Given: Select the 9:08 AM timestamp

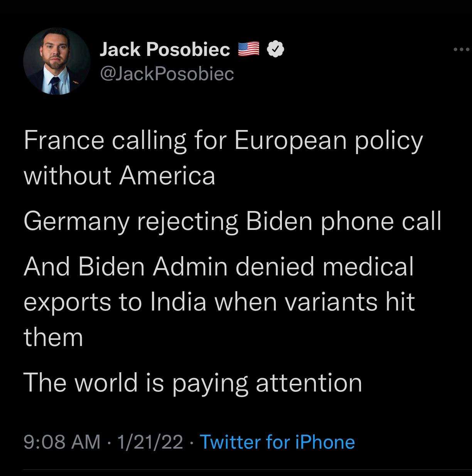Looking at the screenshot, I should point(62,442).
